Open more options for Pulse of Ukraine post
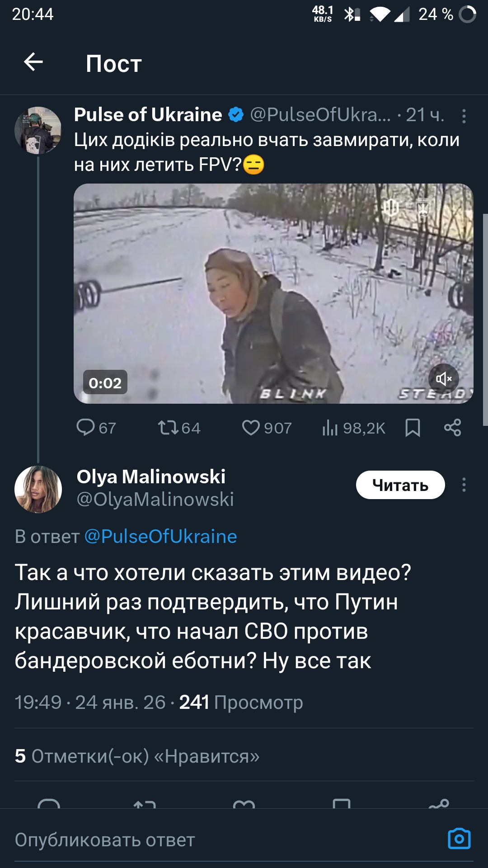Screen dimensions: 488x868 [464, 116]
